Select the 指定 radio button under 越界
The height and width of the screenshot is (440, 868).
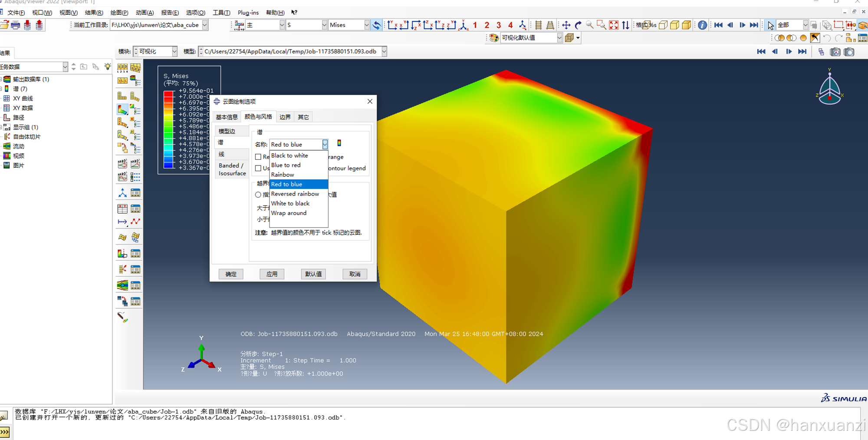pos(258,195)
